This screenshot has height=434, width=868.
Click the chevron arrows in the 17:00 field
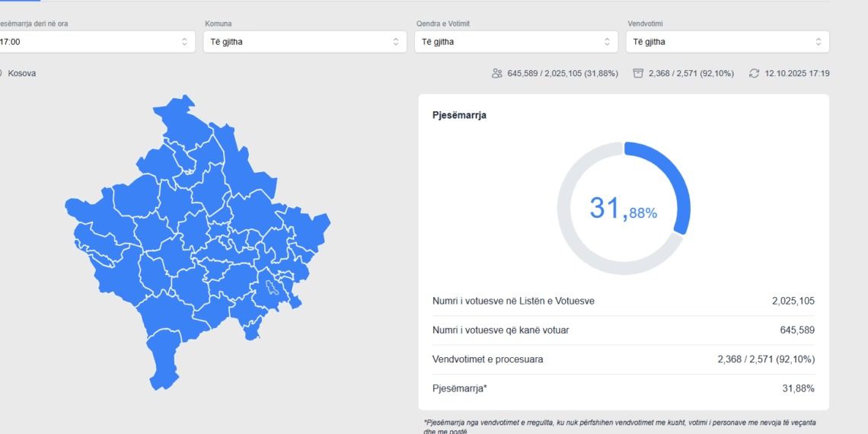(x=184, y=42)
